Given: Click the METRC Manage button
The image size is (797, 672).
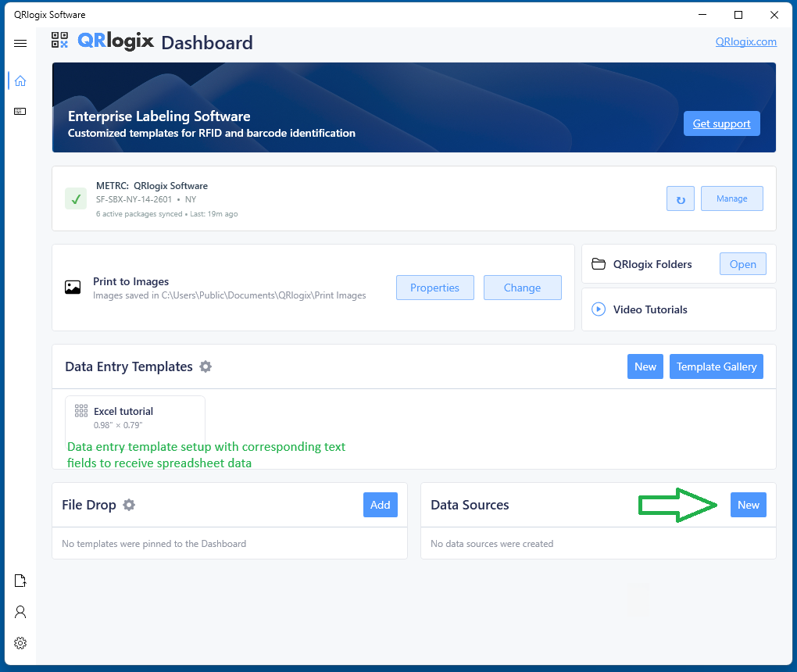Looking at the screenshot, I should pos(731,198).
